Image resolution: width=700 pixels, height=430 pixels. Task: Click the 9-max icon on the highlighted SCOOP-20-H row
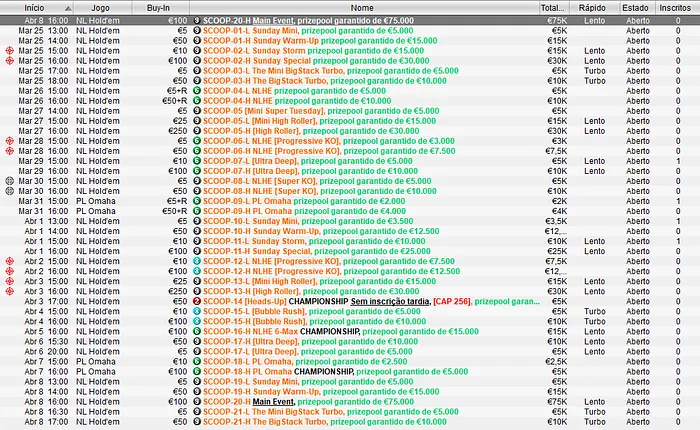click(197, 21)
